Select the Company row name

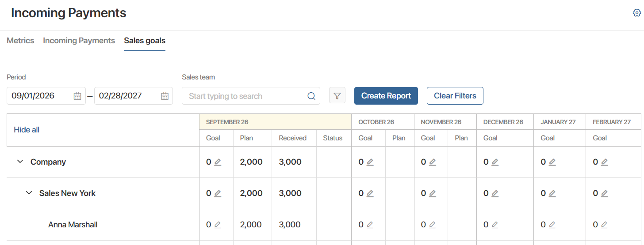pyautogui.click(x=48, y=162)
